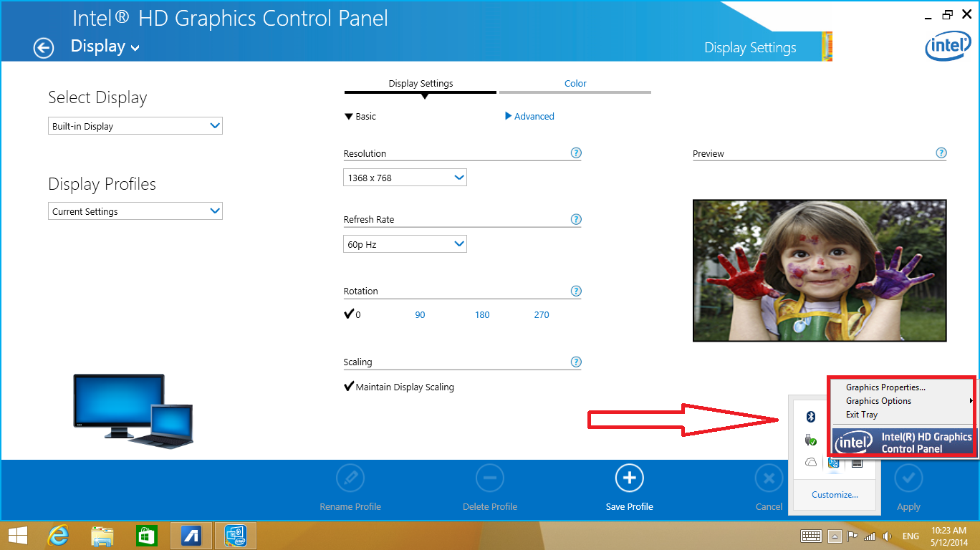Viewport: 980px width, 550px height.
Task: Click the dark window tray icon beside Intel
Action: coord(855,463)
